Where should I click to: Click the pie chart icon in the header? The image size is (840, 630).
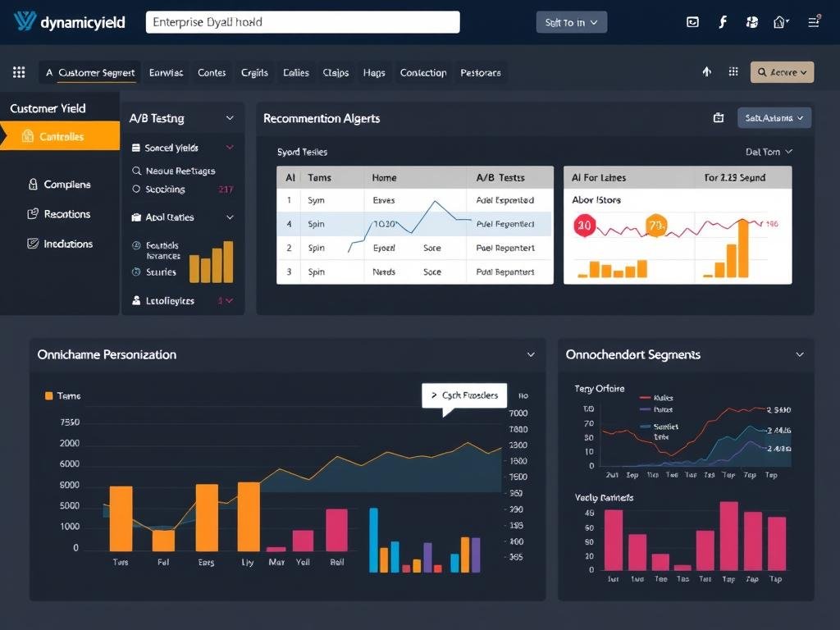click(x=751, y=21)
